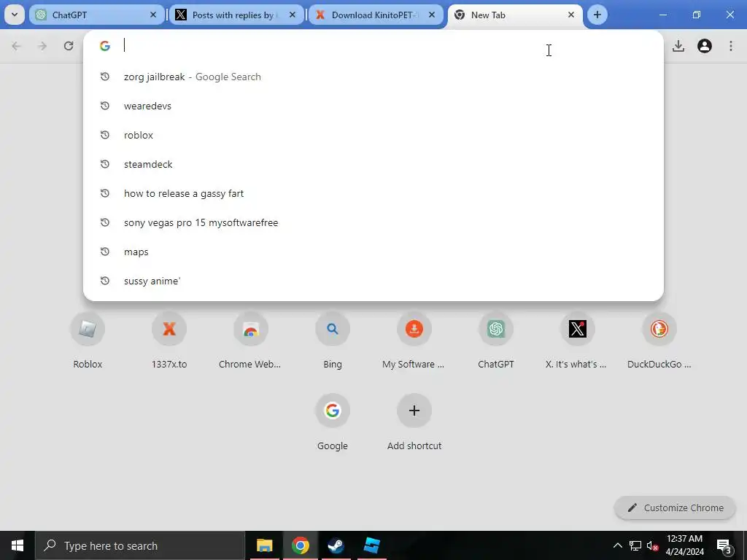Select the roblox suggestion

(x=373, y=135)
